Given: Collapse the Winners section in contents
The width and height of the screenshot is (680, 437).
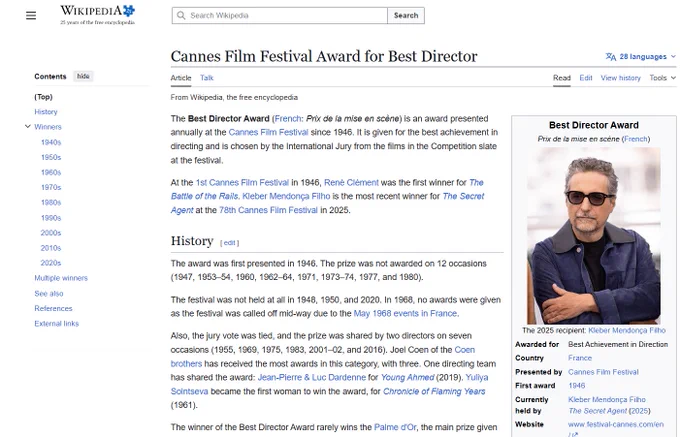Looking at the screenshot, I should coord(27,127).
